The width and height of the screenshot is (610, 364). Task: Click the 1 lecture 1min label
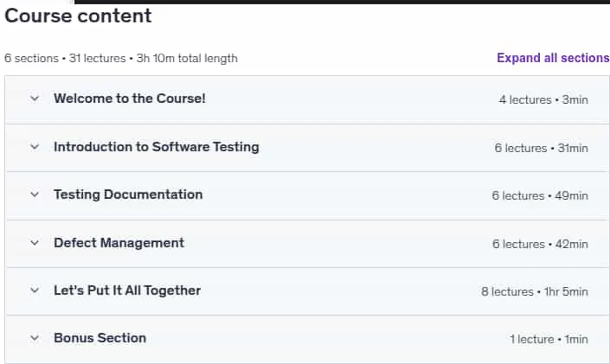pos(549,339)
